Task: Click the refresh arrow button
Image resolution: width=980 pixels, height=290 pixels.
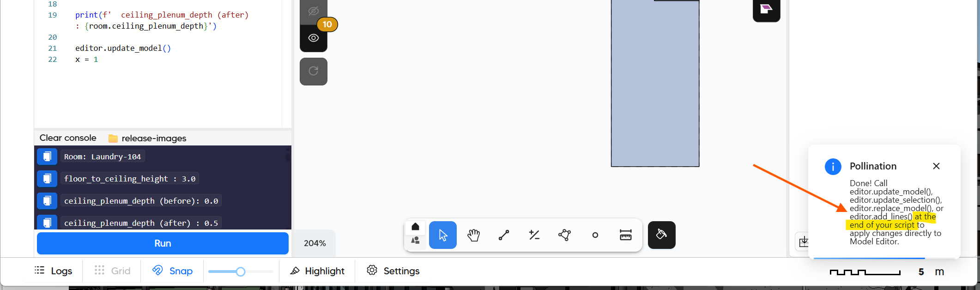Action: coord(314,71)
